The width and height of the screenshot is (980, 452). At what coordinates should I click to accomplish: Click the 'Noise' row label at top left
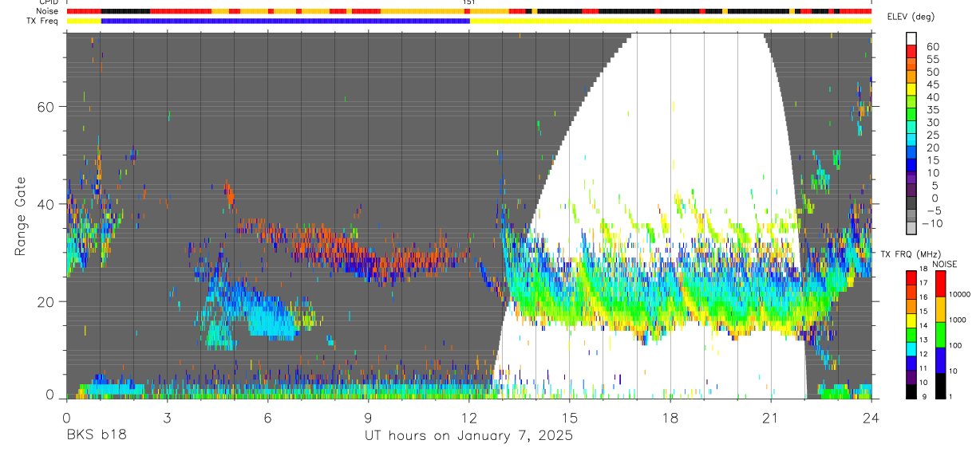pos(49,11)
